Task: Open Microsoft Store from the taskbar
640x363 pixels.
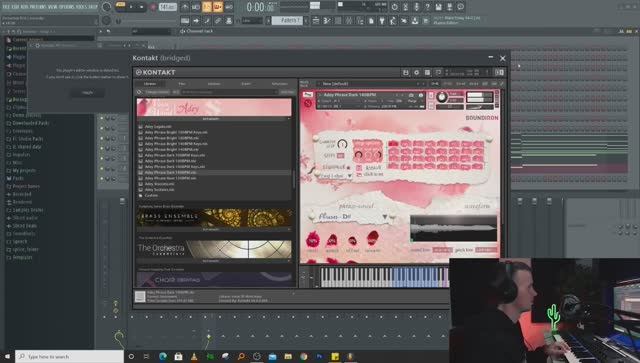Action: click(178, 356)
